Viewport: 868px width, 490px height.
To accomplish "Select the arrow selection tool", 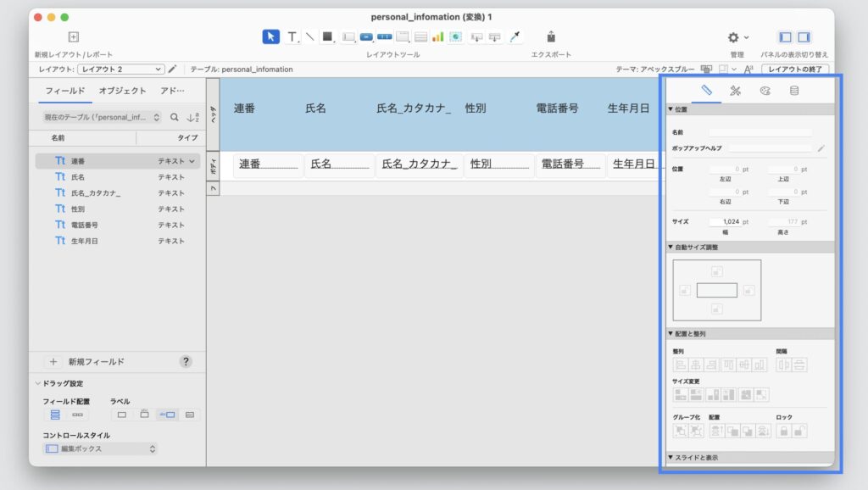I will (270, 36).
